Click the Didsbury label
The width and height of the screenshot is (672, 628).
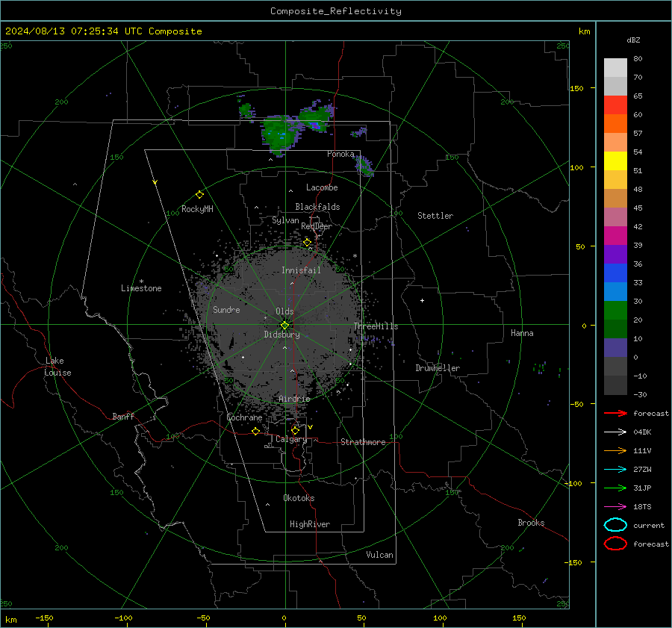(x=281, y=335)
